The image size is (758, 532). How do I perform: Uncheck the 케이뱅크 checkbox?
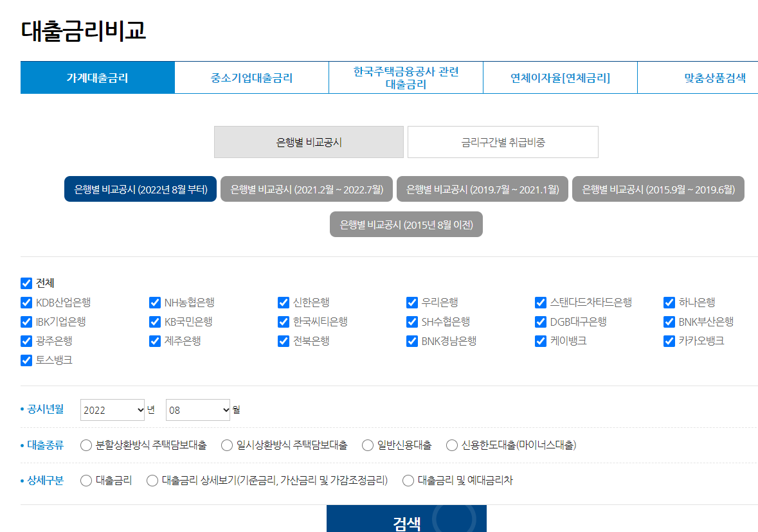[x=541, y=341]
